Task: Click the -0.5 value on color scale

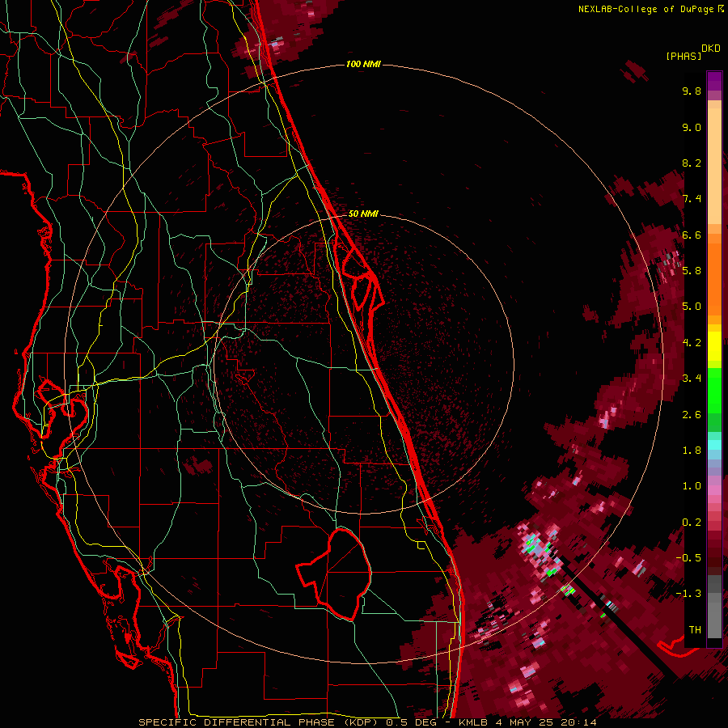Action: pyautogui.click(x=688, y=558)
